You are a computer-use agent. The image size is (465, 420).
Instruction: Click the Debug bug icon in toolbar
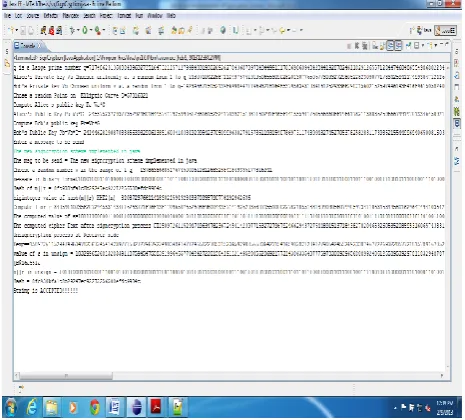click(x=72, y=30)
